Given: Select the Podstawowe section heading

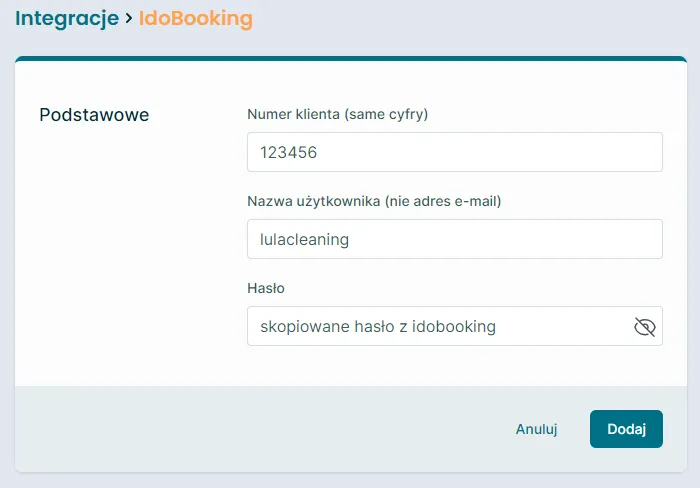Looking at the screenshot, I should point(94,115).
